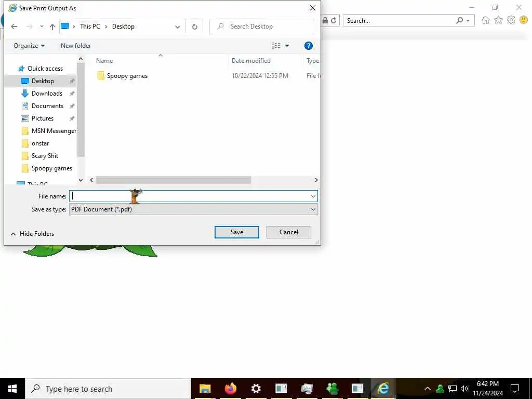Screen dimensions: 532x399
Task: Open recent locations dropdown arrow
Action: click(42, 26)
